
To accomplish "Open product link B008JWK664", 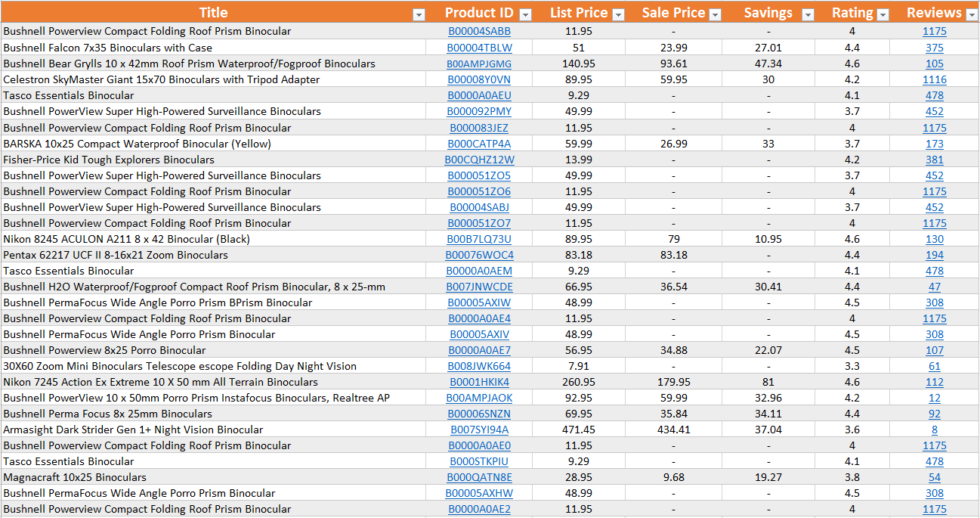I will [x=480, y=366].
